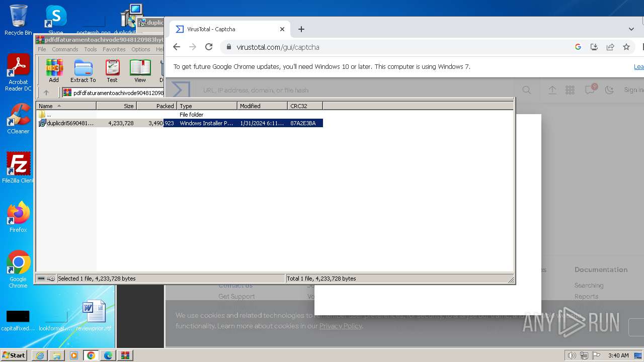644x362 pixels.
Task: Click the 1/31/2024 6:11 modified cell
Action: pos(262,123)
